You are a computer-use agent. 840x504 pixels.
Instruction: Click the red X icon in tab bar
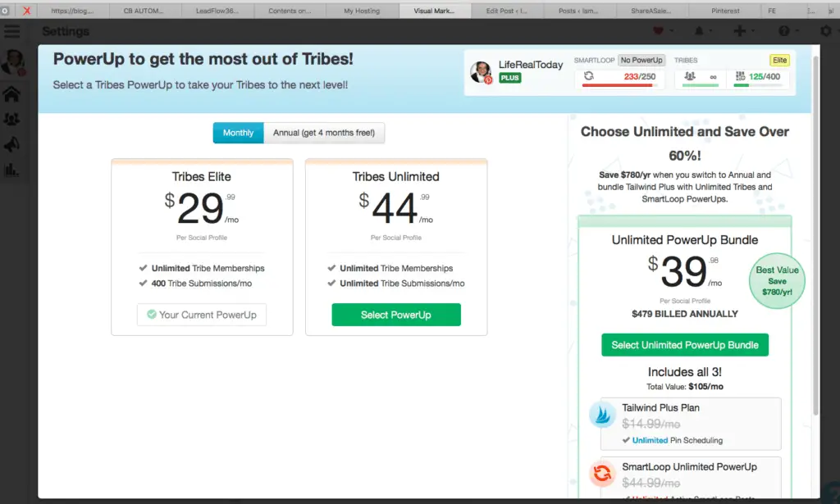[26, 10]
